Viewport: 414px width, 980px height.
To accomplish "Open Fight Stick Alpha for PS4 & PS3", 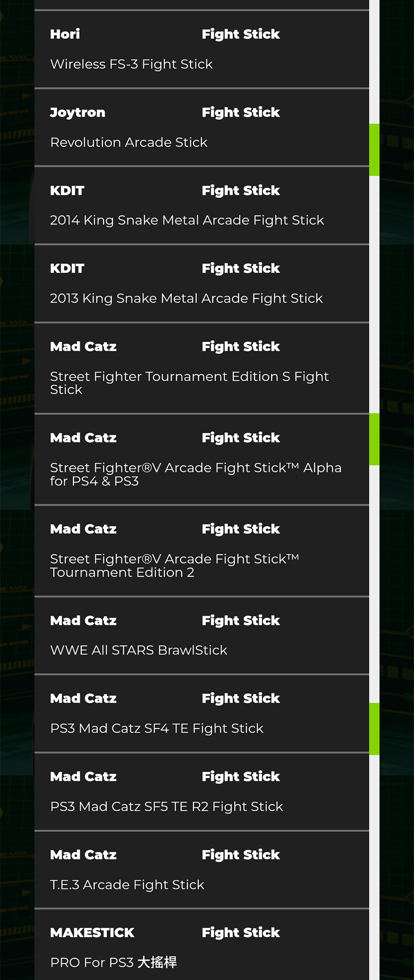I will 196,474.
